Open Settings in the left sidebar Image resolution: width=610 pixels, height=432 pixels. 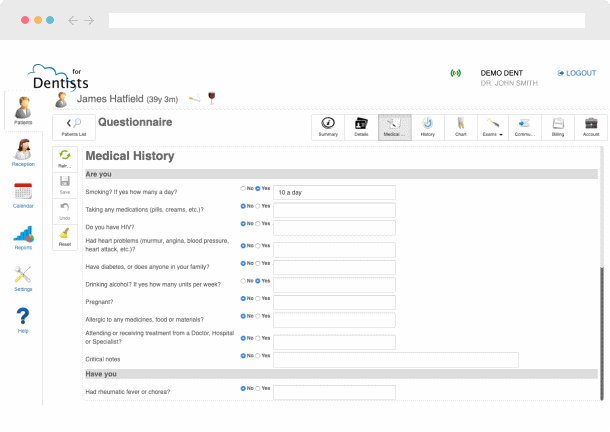click(x=22, y=280)
